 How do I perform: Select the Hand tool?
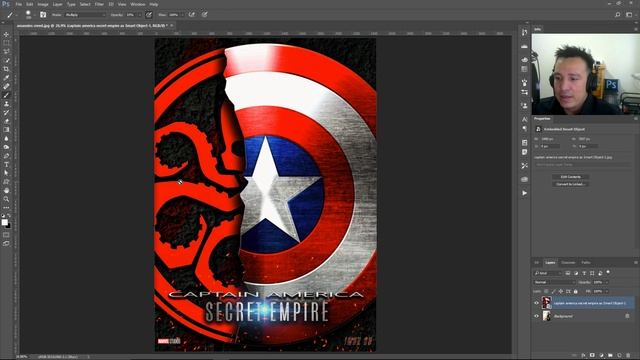coord(6,190)
